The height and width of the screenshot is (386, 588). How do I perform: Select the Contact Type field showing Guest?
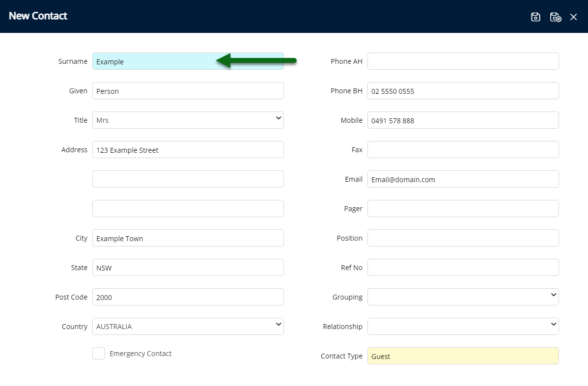tap(463, 356)
